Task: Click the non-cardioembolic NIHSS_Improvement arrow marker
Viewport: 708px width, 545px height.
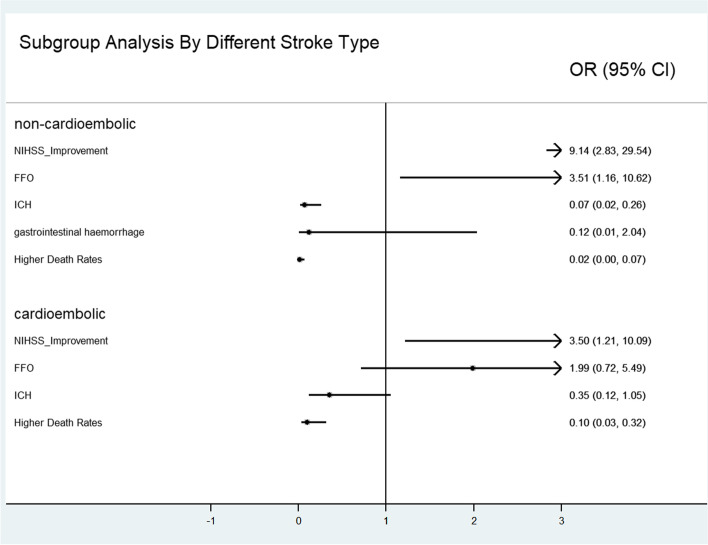Action: point(554,150)
